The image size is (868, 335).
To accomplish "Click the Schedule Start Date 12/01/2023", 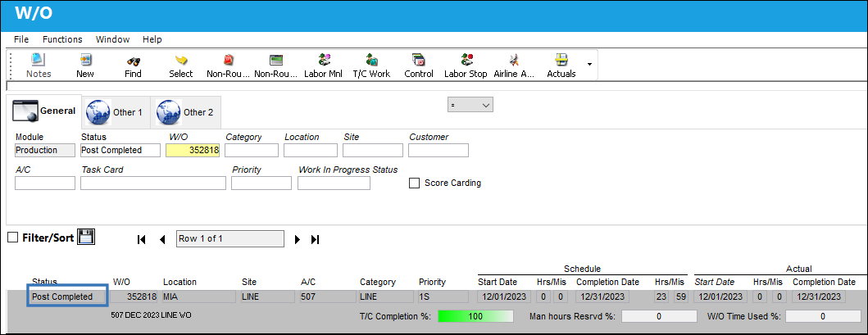I will 504,297.
